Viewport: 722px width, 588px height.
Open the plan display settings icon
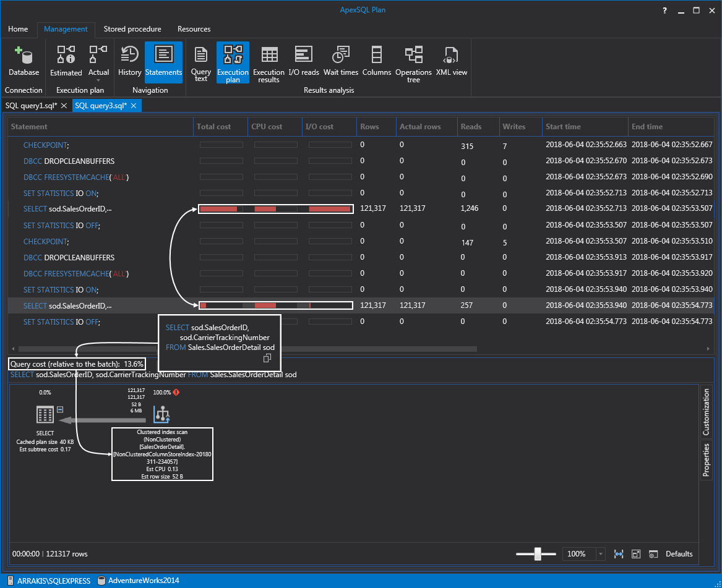point(653,554)
